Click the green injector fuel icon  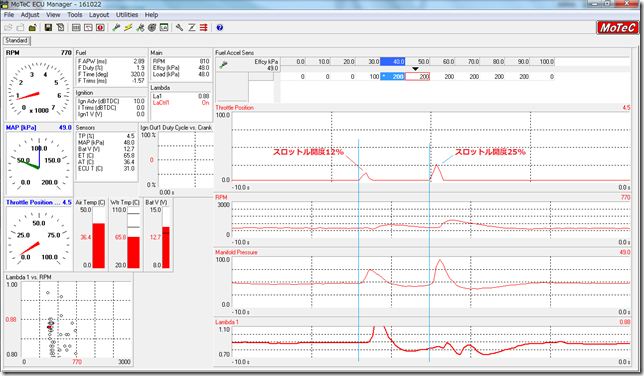(x=116, y=28)
